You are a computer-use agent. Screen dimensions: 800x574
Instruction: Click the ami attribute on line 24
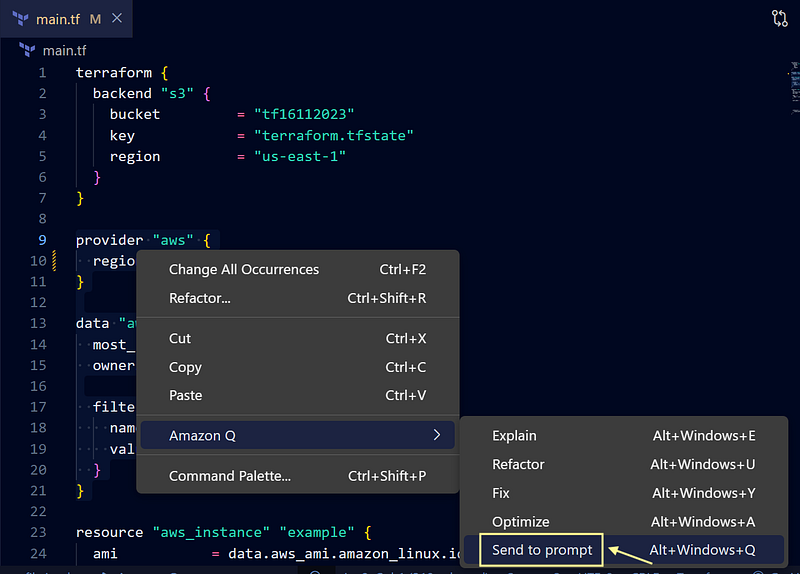coord(105,554)
